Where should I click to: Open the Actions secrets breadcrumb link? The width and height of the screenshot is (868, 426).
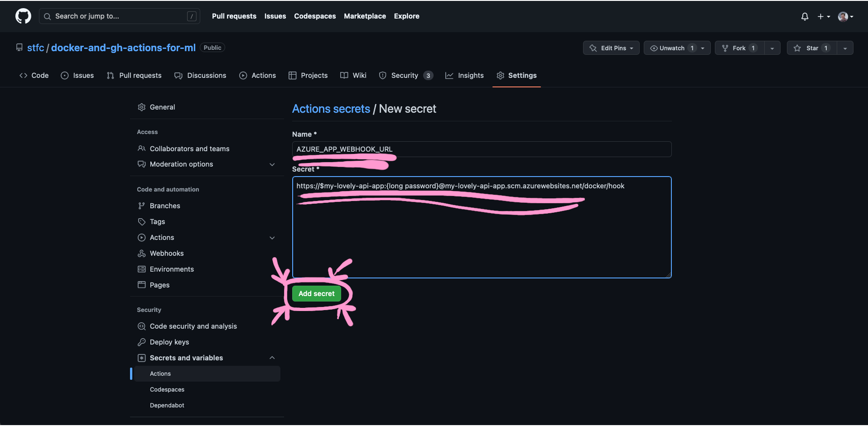pos(331,109)
